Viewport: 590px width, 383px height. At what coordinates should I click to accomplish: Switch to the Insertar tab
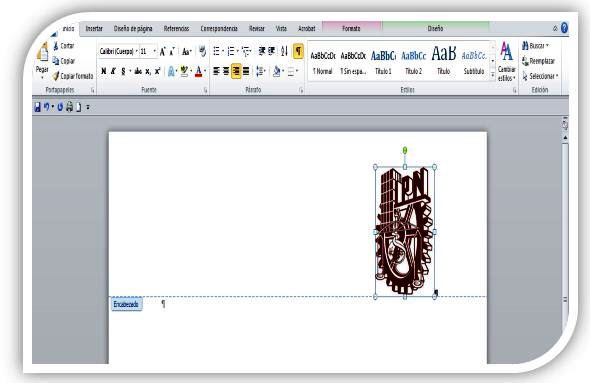94,29
